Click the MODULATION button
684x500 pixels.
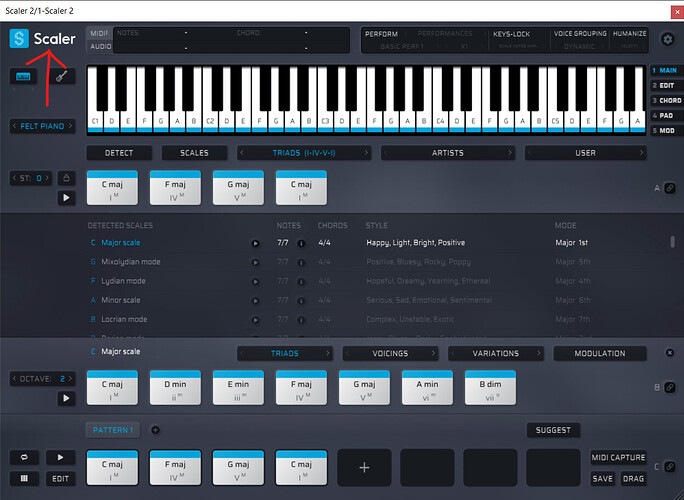(600, 353)
